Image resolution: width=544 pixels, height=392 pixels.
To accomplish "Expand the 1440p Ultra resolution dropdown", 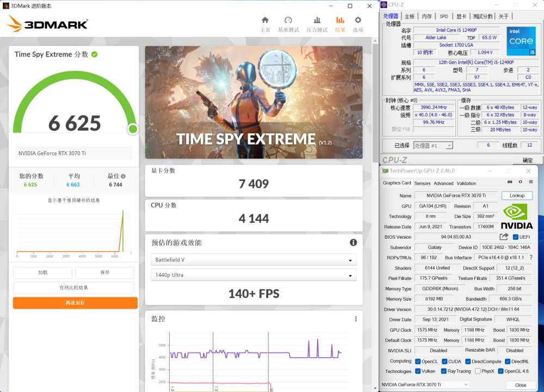I will click(x=254, y=275).
